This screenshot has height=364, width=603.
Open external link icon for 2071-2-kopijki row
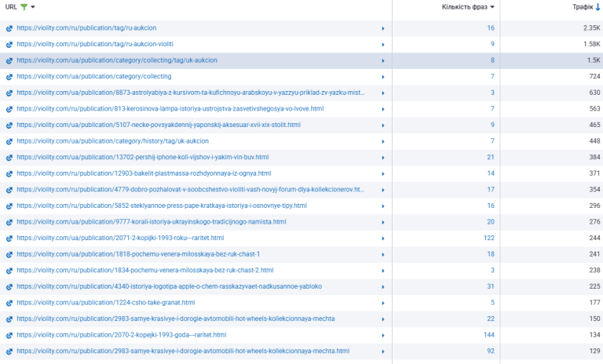[9, 238]
